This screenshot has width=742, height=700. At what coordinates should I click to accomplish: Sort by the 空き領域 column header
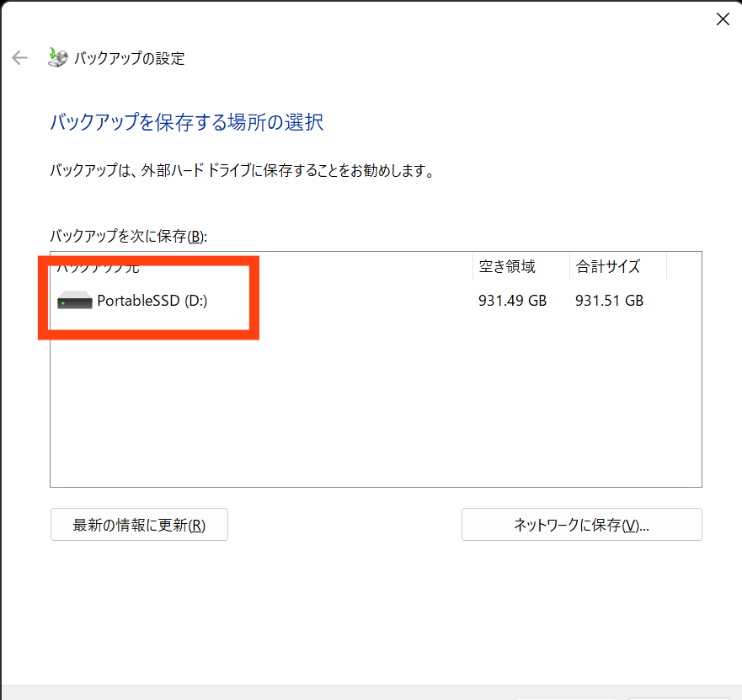pos(507,267)
